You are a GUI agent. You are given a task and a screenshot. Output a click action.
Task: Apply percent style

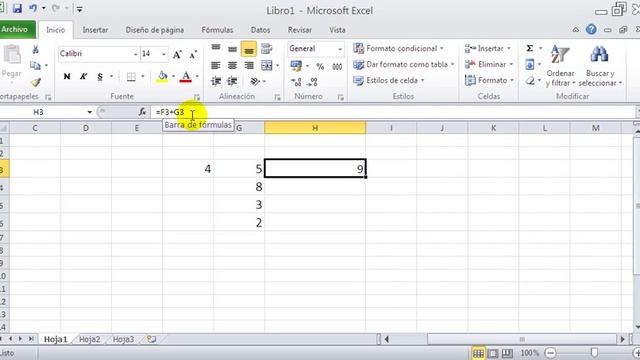(320, 66)
